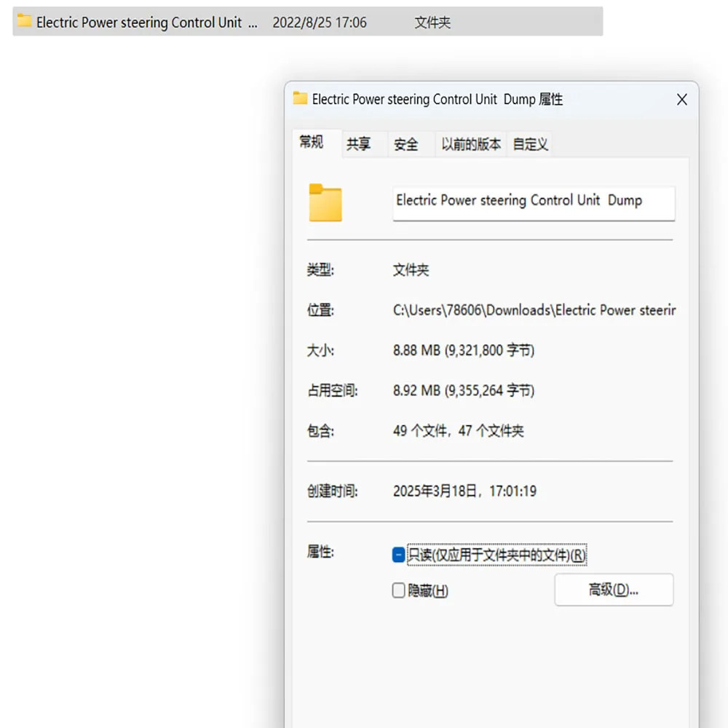Clear the partially-filled read-only checkbox
Viewport: 728px width, 728px height.
pyautogui.click(x=397, y=554)
